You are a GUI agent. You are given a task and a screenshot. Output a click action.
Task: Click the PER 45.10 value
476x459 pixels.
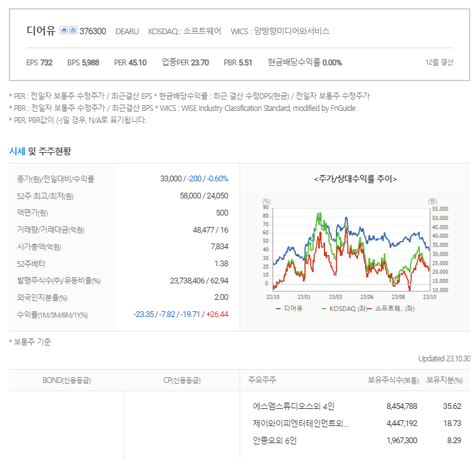[130, 63]
